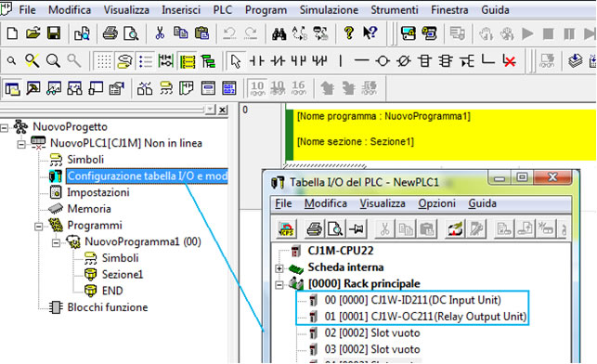The image size is (597, 364).
Task: Select the Impostazioni tree item
Action: pos(98,192)
